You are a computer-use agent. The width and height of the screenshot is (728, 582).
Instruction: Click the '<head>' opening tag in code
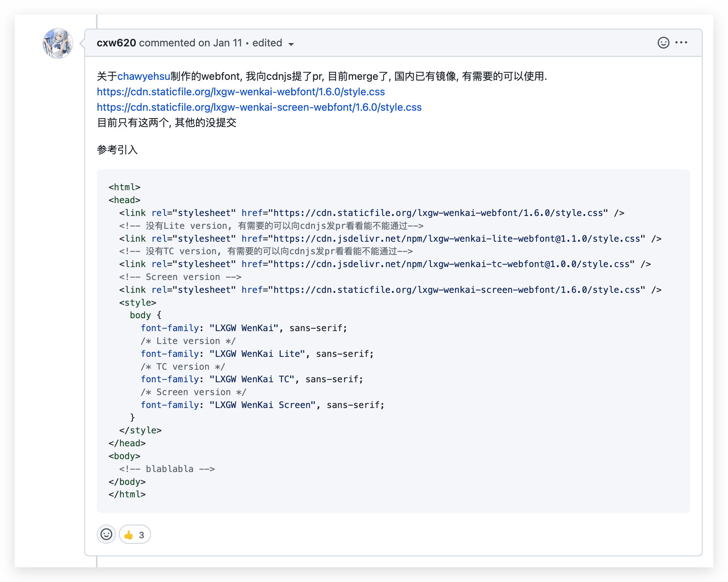click(x=124, y=200)
